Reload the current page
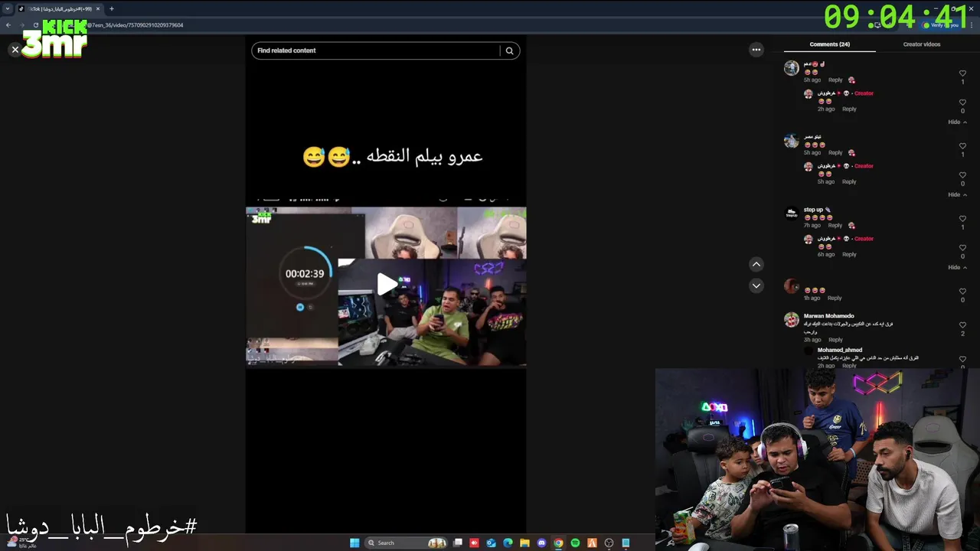Image resolution: width=980 pixels, height=551 pixels. tap(36, 25)
